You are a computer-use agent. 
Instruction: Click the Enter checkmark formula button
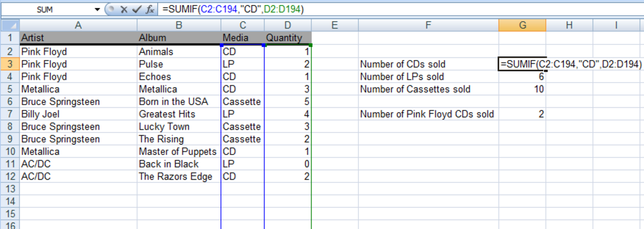[136, 9]
